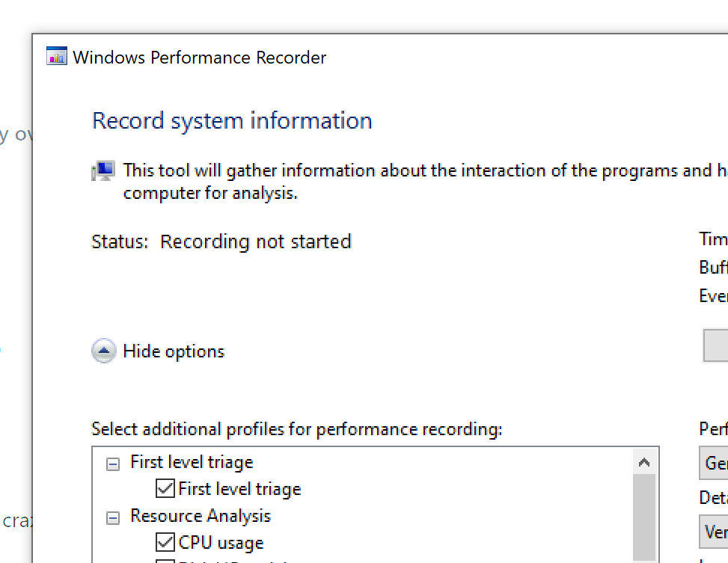Click the profiles list scrollbar thumb

[644, 517]
